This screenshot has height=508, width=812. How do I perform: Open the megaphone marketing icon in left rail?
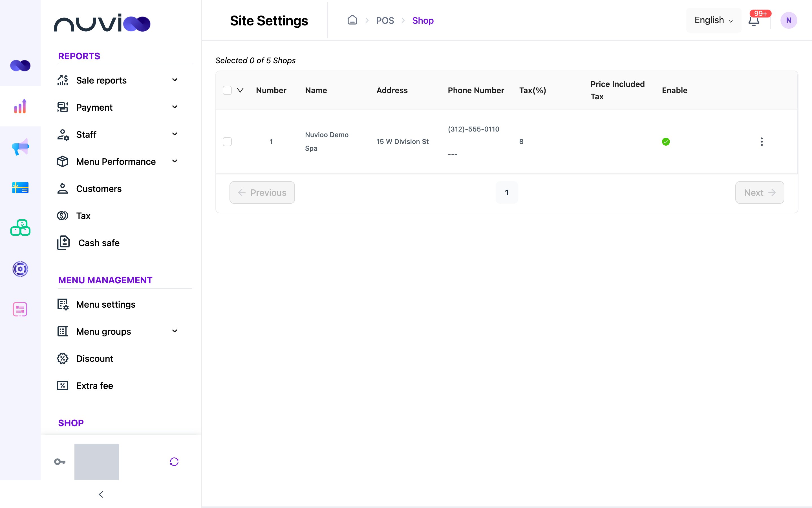click(x=20, y=147)
